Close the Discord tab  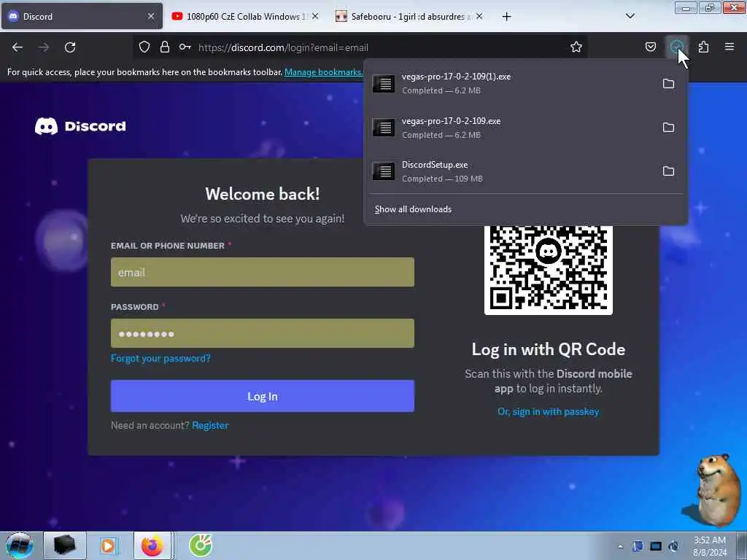point(150,16)
